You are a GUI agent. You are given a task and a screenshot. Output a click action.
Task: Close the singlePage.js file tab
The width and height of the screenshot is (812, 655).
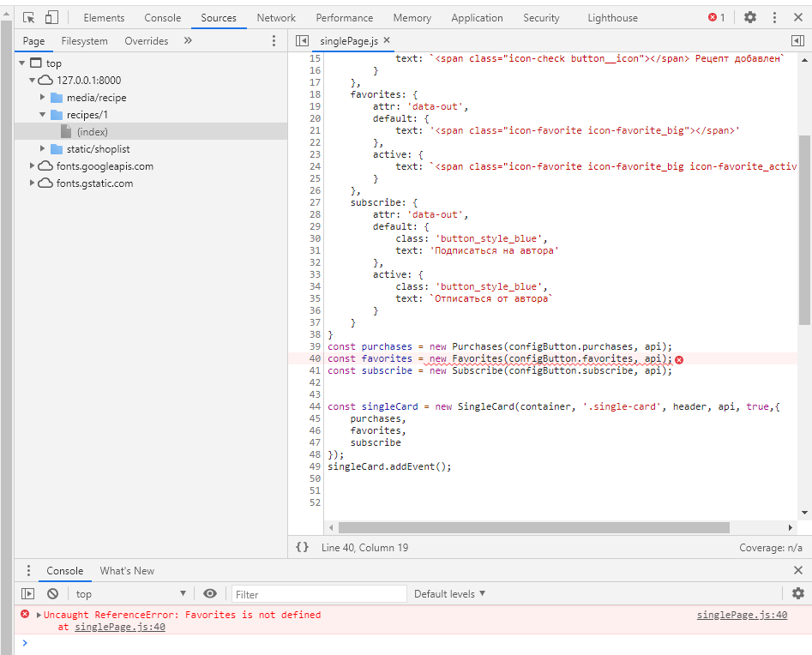pyautogui.click(x=387, y=40)
